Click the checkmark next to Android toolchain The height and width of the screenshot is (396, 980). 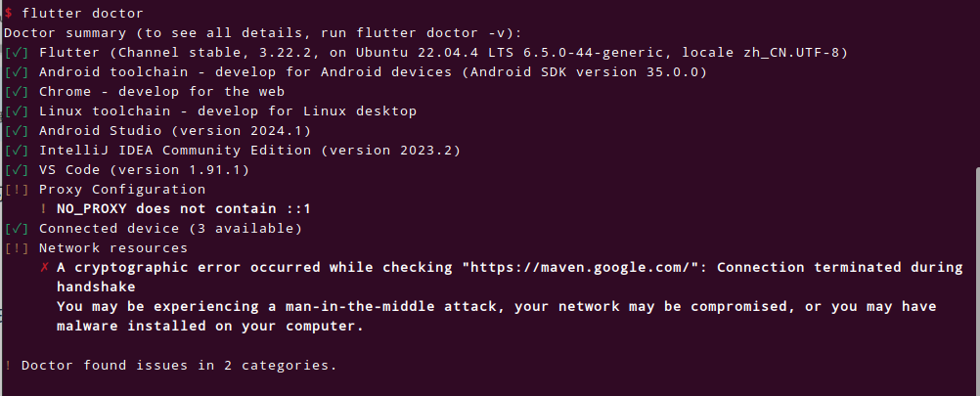point(17,71)
